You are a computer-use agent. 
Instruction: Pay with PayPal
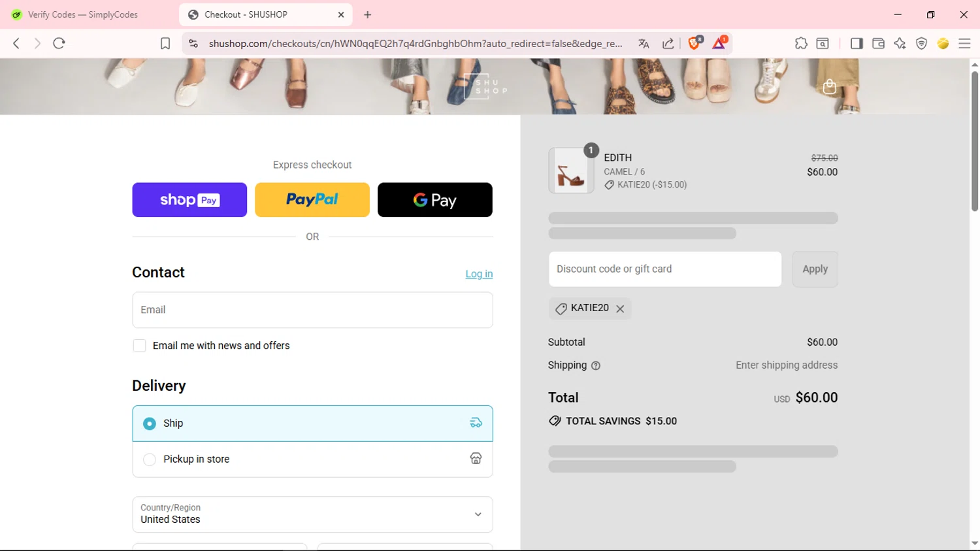coord(312,200)
